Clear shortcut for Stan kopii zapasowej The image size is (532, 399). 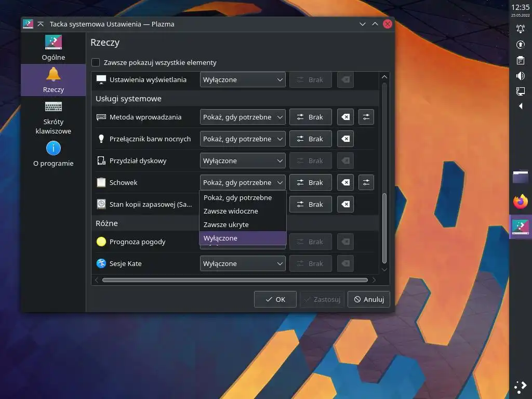click(345, 204)
